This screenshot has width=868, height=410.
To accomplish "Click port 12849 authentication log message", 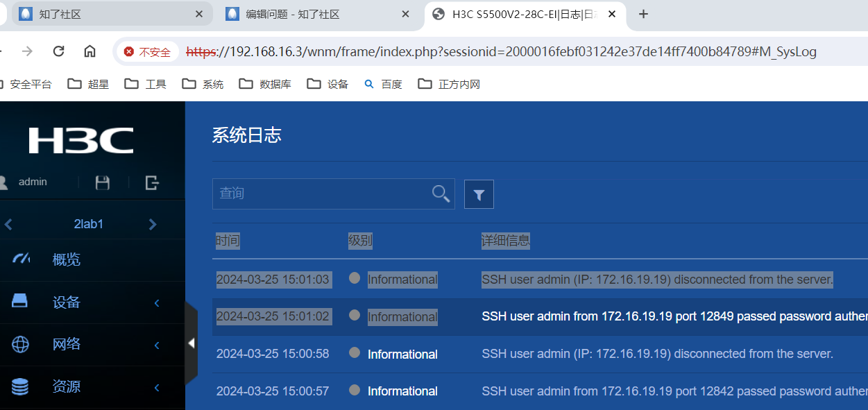I will click(x=674, y=316).
